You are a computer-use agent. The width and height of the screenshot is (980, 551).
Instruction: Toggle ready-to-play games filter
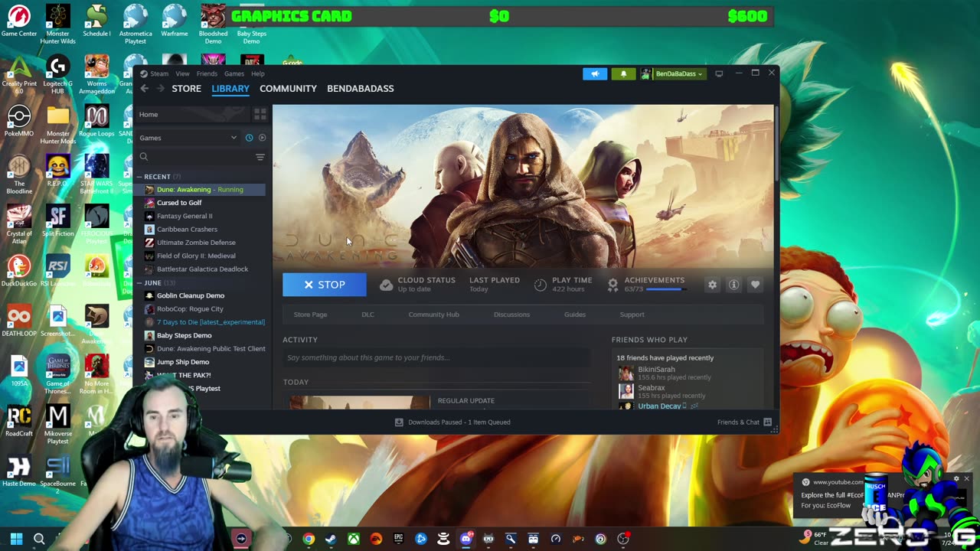262,138
